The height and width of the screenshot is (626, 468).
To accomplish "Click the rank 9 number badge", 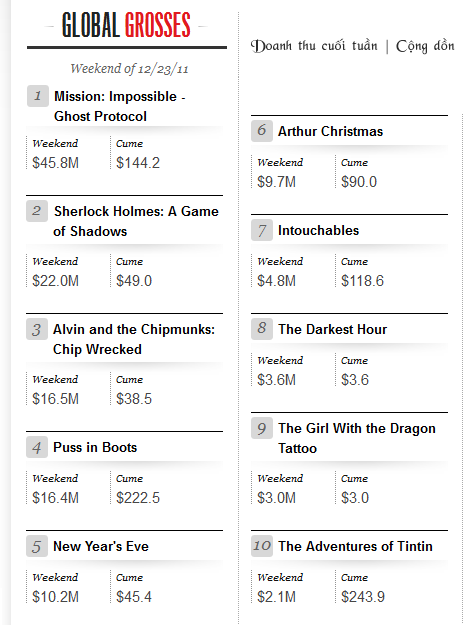I will tap(262, 428).
